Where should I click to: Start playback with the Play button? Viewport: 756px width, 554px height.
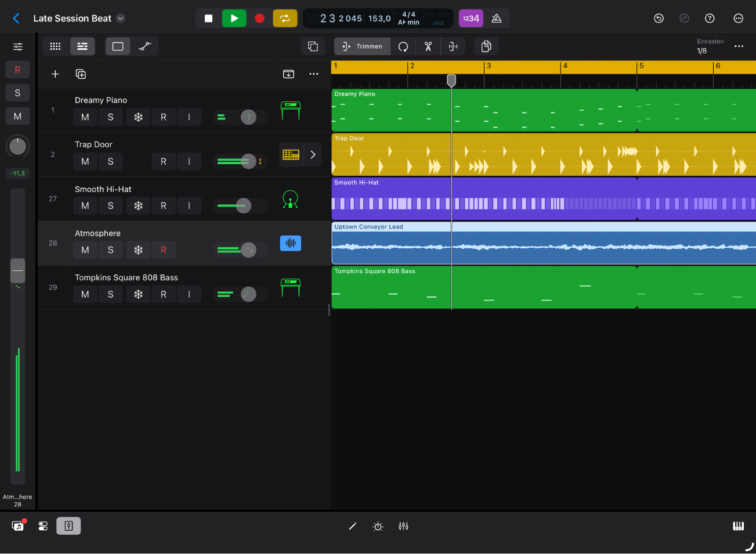pyautogui.click(x=234, y=18)
